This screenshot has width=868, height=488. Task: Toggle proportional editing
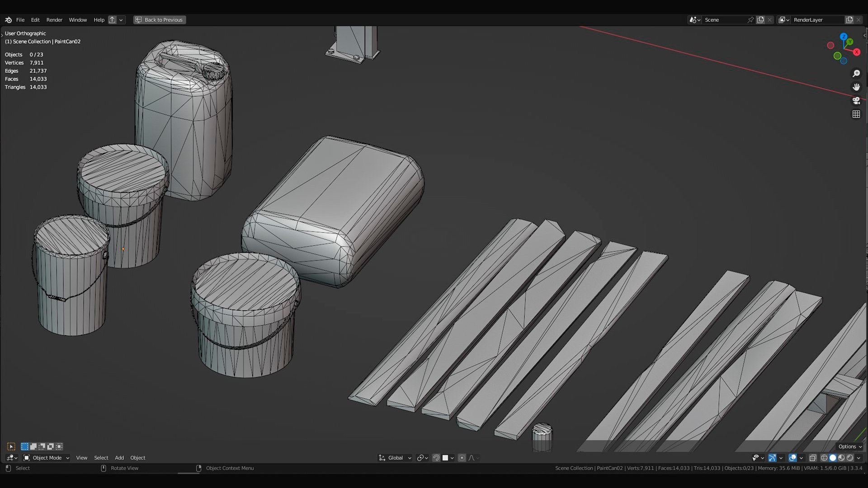[x=462, y=458]
